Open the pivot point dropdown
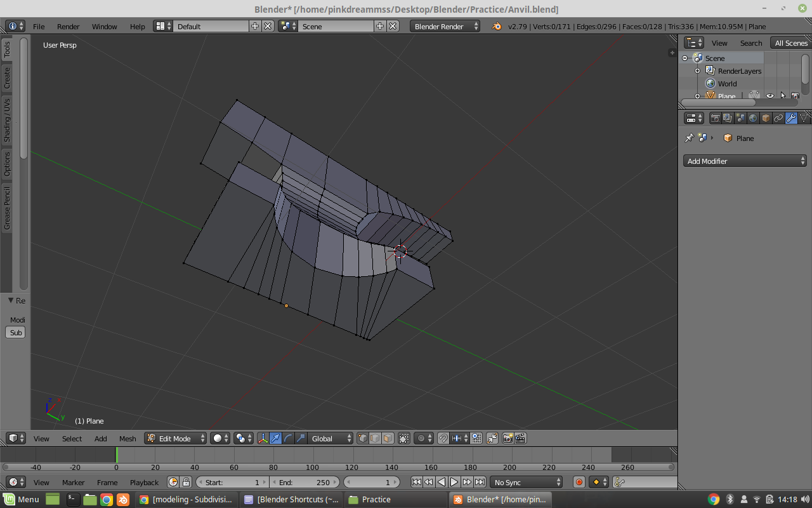Viewport: 812px width, 508px height. click(244, 438)
